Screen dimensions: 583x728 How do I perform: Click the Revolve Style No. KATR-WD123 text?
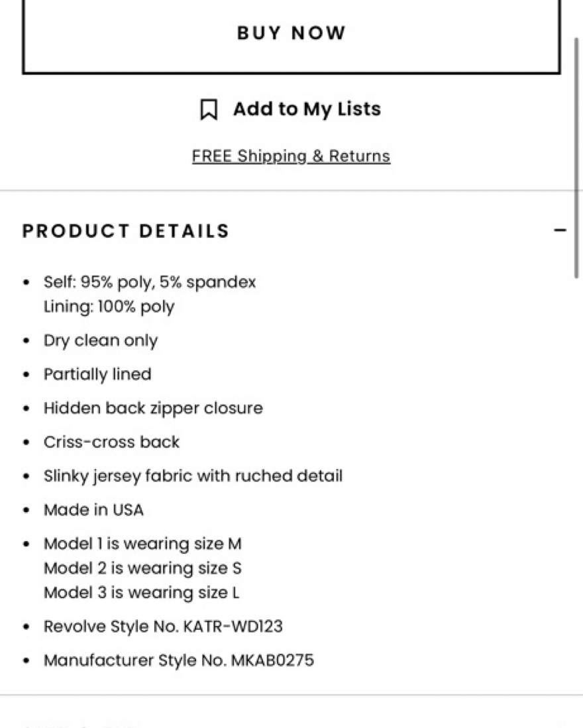point(163,627)
